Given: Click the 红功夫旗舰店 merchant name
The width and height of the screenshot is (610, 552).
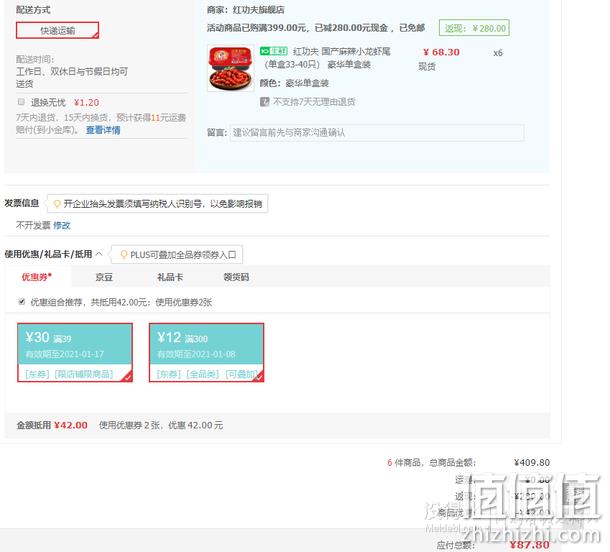Looking at the screenshot, I should [x=258, y=10].
